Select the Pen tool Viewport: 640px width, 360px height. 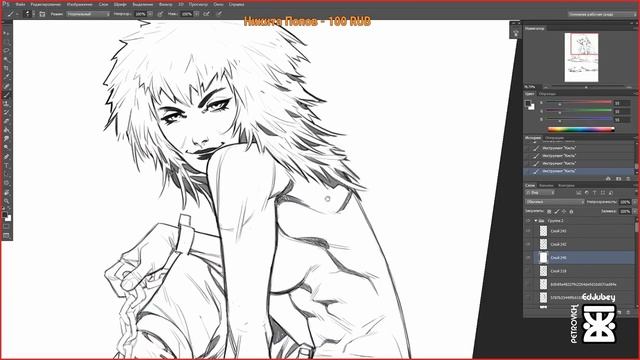6,157
